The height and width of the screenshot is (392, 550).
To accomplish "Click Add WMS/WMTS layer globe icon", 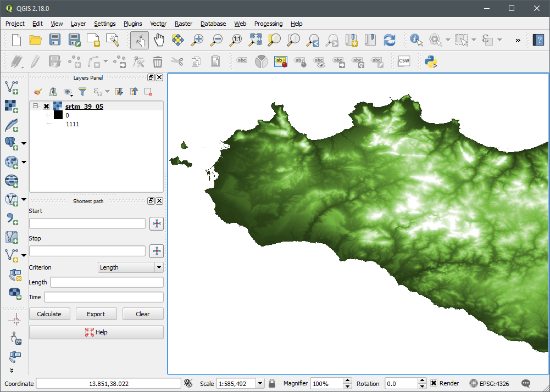I will (12, 162).
